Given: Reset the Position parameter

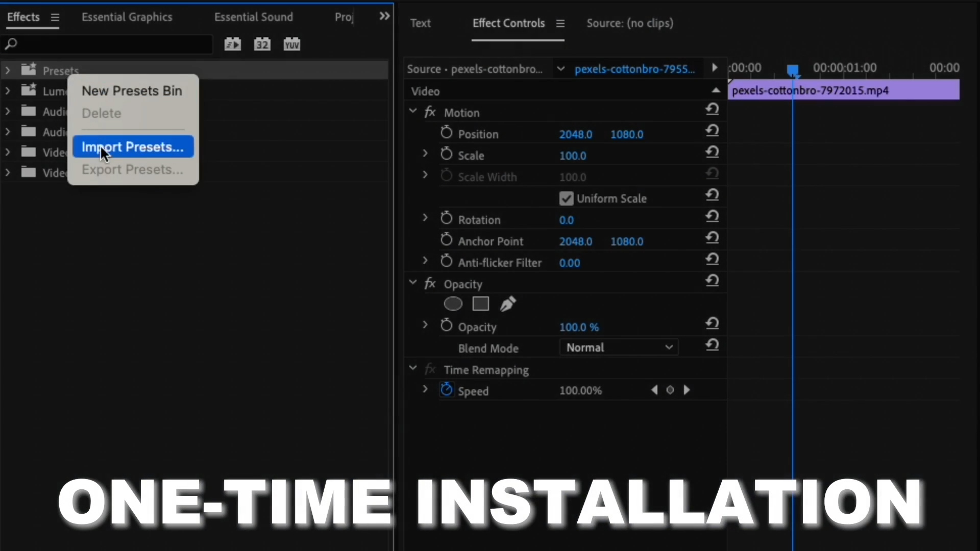Looking at the screenshot, I should pos(712,131).
